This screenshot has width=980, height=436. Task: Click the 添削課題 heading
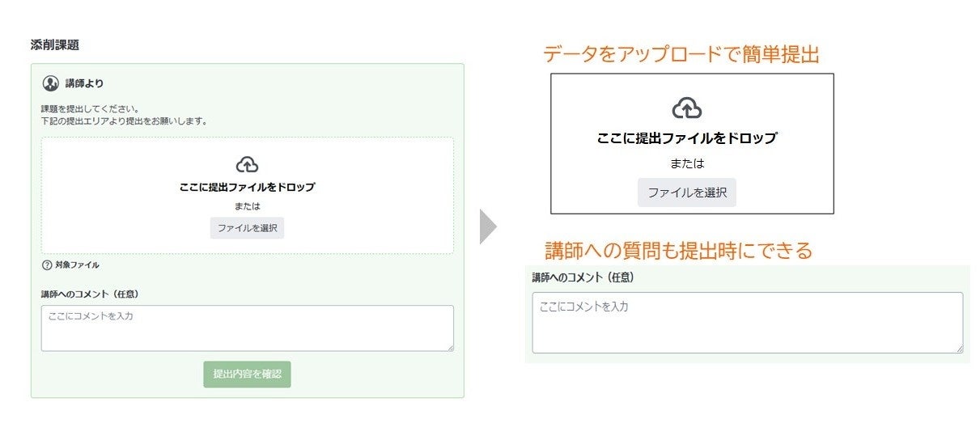point(55,45)
